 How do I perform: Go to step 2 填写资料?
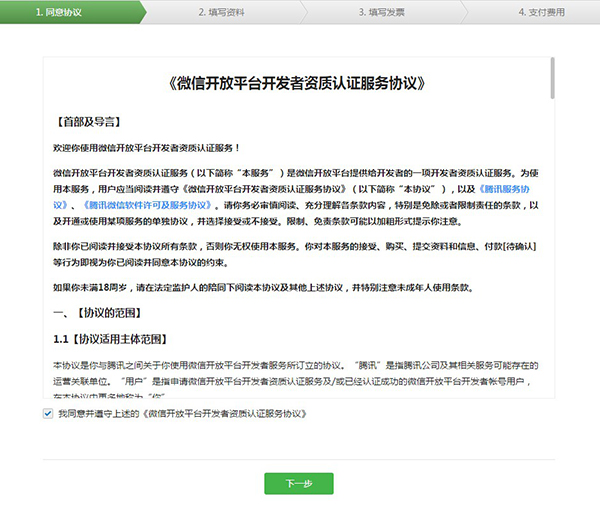point(223,11)
